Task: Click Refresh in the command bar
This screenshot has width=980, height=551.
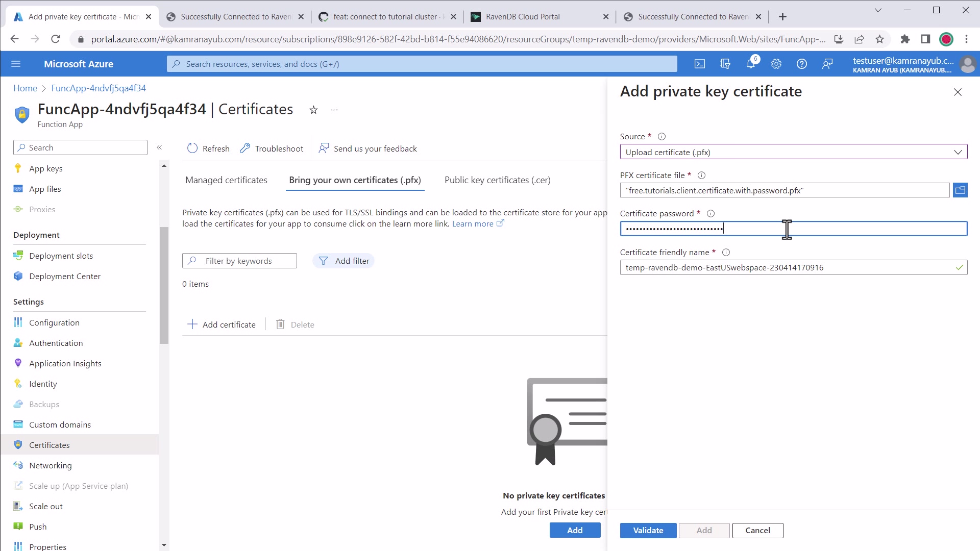Action: tap(208, 148)
